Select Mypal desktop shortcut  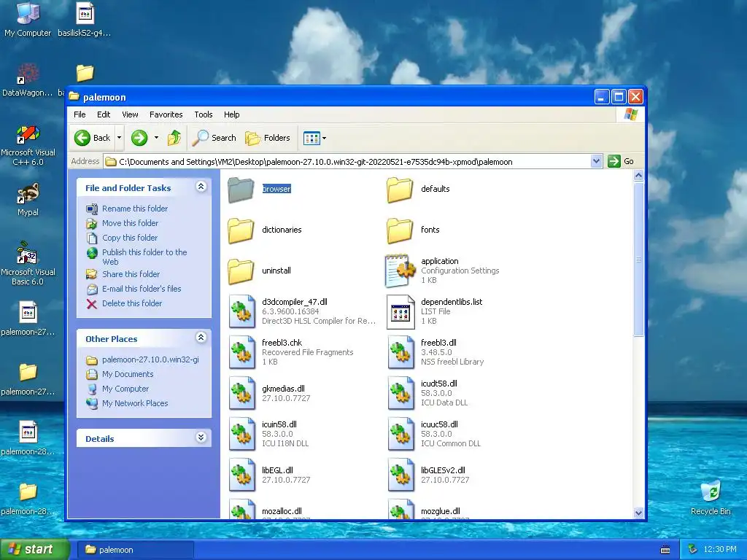point(28,200)
